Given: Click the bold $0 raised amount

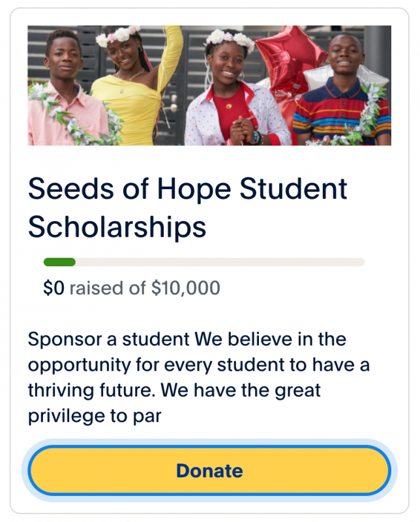Looking at the screenshot, I should (x=53, y=288).
